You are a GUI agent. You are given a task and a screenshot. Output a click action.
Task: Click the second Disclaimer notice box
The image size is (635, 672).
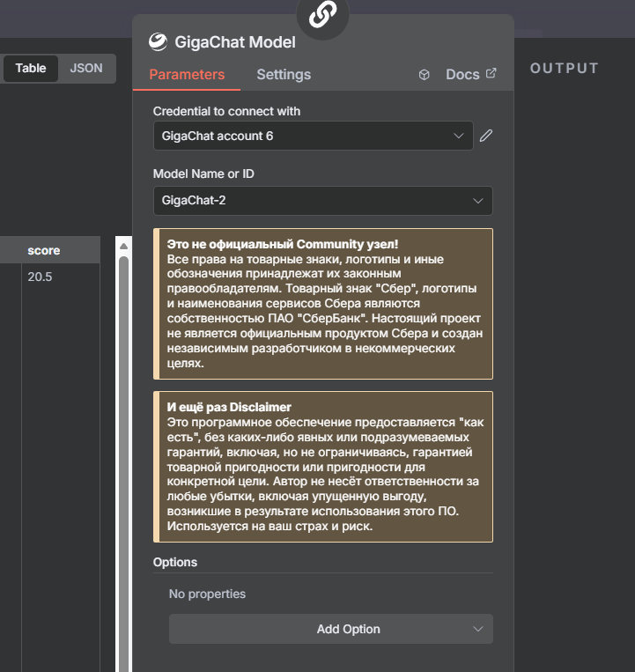[x=322, y=467]
